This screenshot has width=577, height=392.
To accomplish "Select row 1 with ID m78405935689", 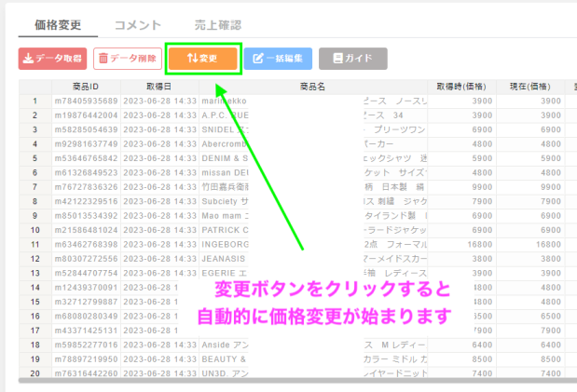I will [85, 101].
